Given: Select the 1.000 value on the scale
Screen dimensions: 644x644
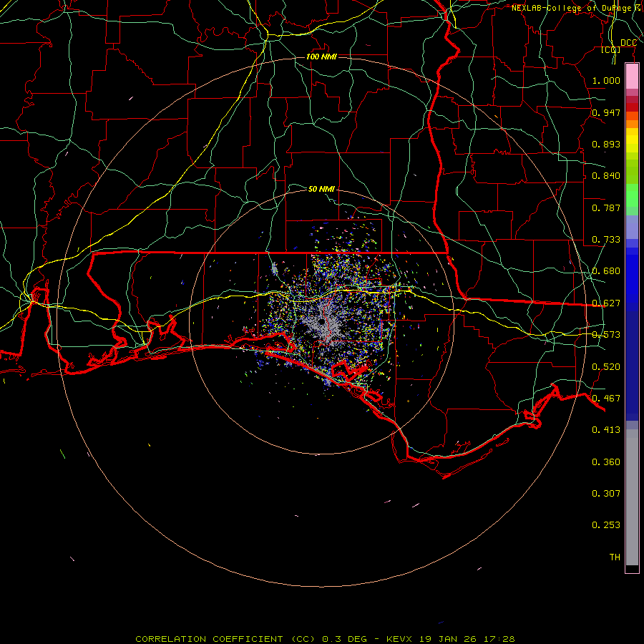Looking at the screenshot, I should pos(606,80).
